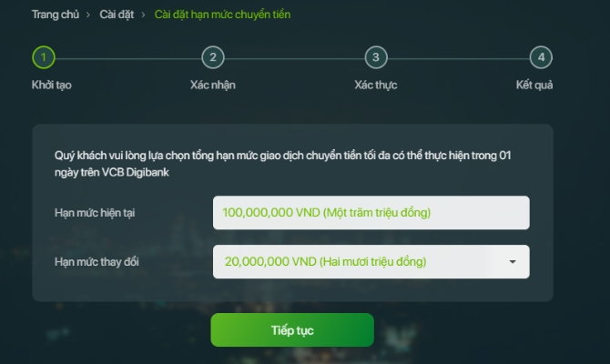The height and width of the screenshot is (364, 610).
Task: Click Cài đặt hạn mức chuyển tiền breadcrumb
Action: click(x=222, y=15)
